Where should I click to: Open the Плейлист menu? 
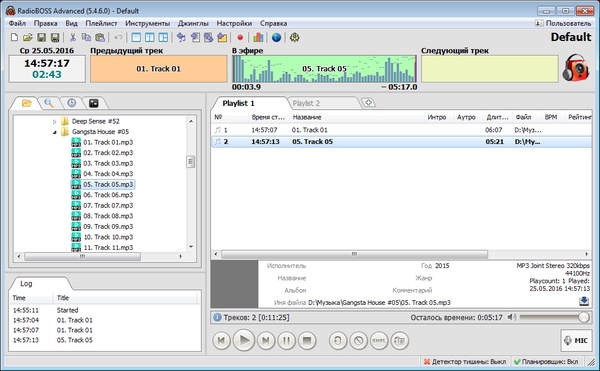point(101,23)
